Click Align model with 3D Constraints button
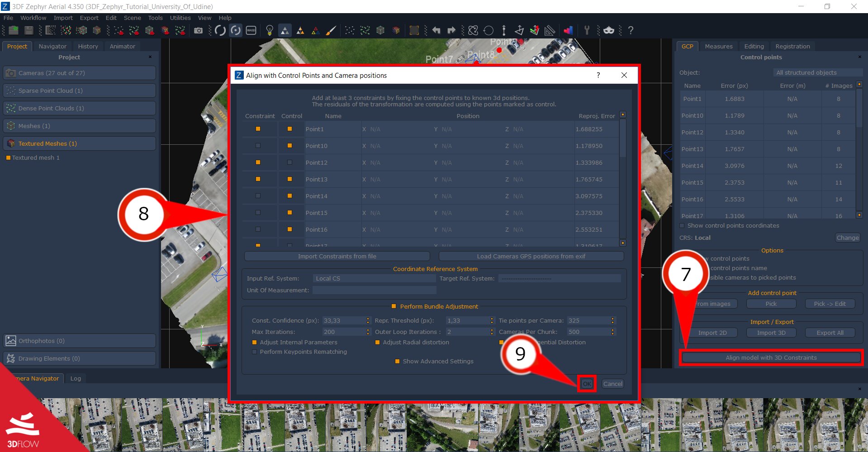The width and height of the screenshot is (868, 452). click(771, 357)
